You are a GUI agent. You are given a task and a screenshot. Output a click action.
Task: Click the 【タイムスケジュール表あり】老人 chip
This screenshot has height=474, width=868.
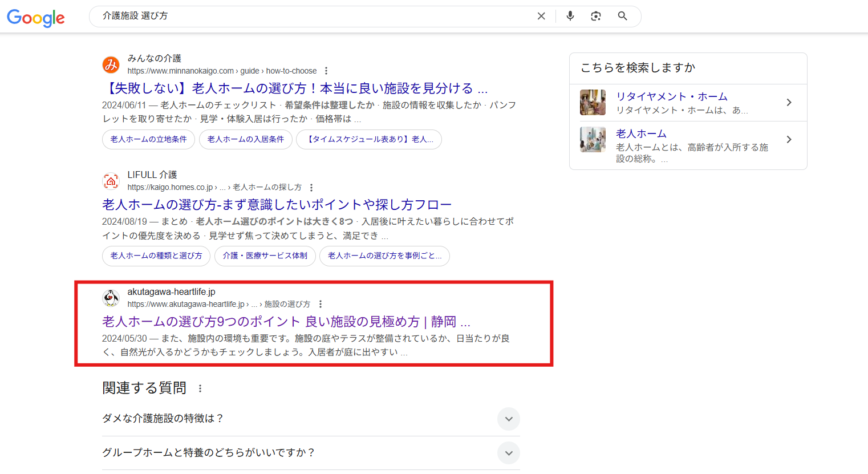369,140
